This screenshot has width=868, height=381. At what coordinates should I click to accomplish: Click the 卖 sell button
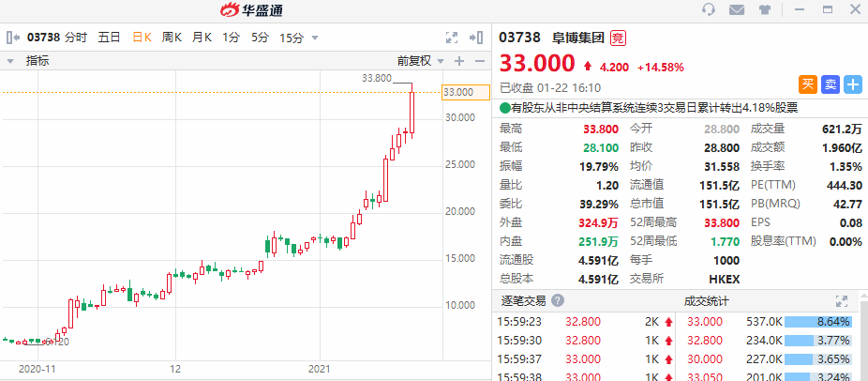tap(831, 84)
